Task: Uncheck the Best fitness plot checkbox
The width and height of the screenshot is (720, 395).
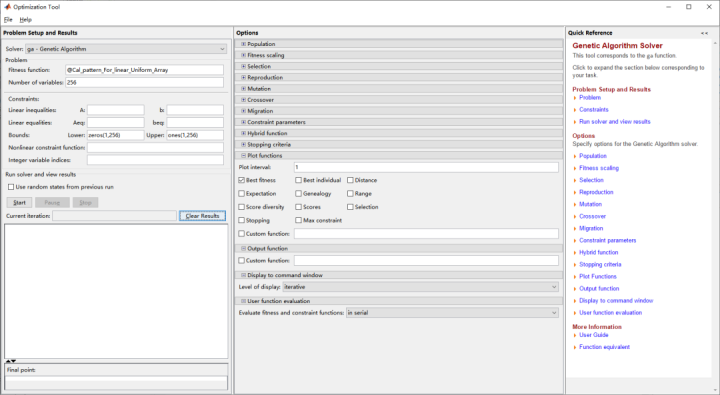Action: pyautogui.click(x=242, y=180)
